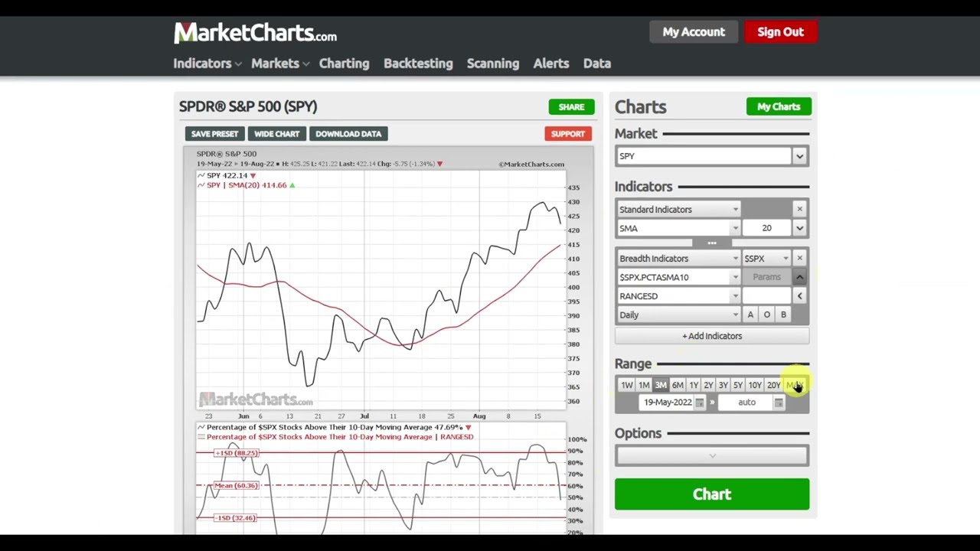980x551 pixels.
Task: Set range to 10Y
Action: pos(755,385)
